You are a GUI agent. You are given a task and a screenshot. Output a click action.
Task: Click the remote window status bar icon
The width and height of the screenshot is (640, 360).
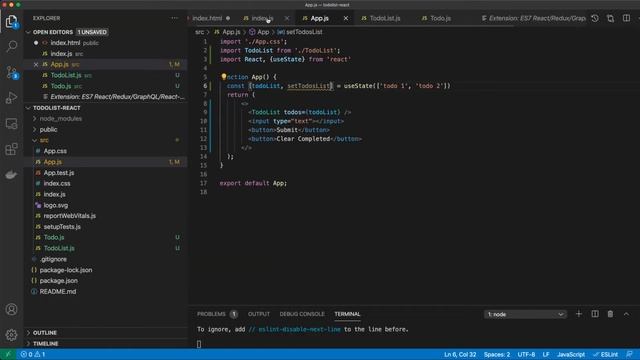(x=8, y=354)
